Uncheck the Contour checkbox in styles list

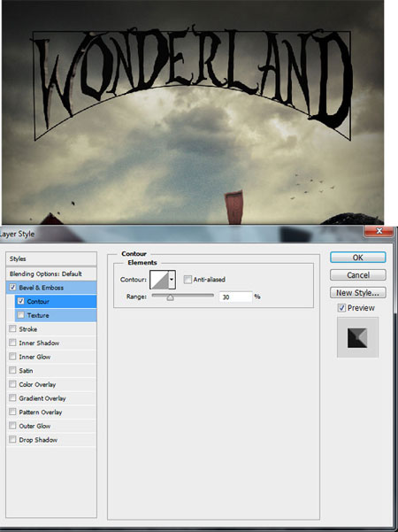click(21, 301)
